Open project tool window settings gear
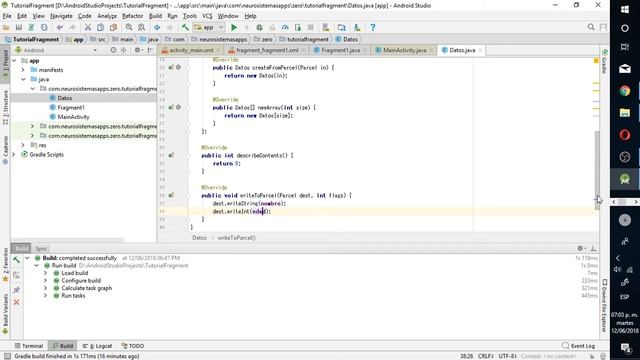This screenshot has height=360, width=640. coord(138,50)
